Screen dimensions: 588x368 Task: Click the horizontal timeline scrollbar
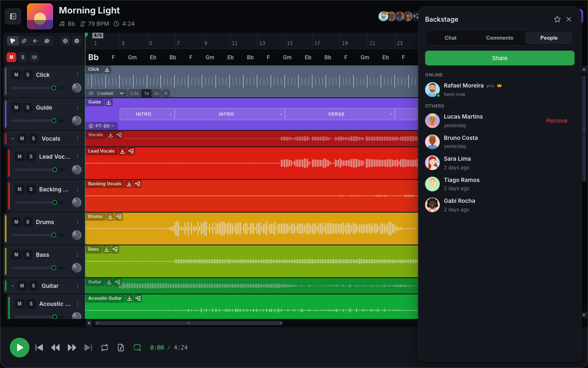[189, 323]
